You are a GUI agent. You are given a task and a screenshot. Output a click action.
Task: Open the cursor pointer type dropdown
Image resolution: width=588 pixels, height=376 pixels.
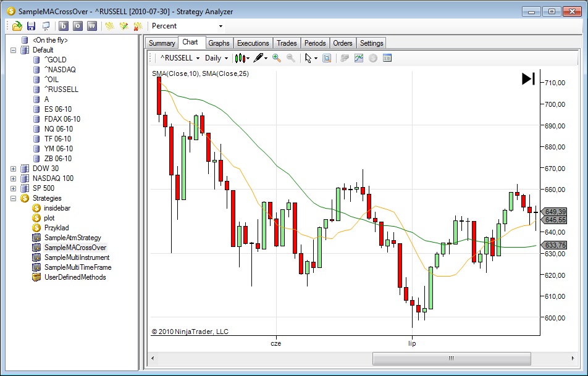tap(311, 58)
